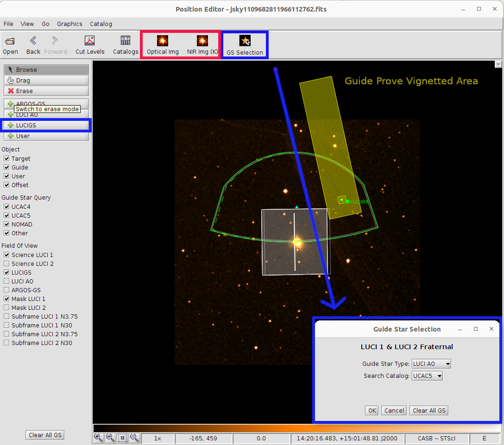The height and width of the screenshot is (445, 504).
Task: Go back with the Back arrow
Action: pyautogui.click(x=33, y=42)
